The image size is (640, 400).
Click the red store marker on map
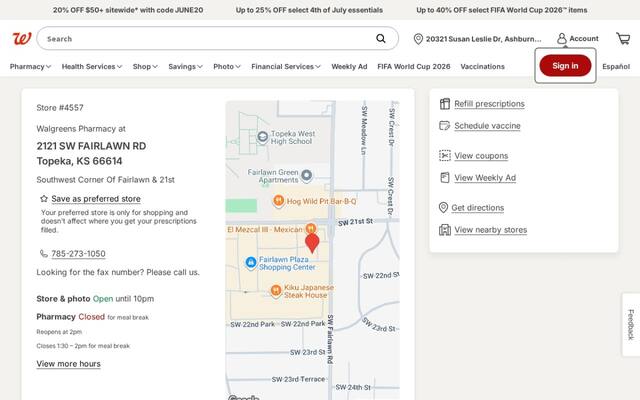click(x=312, y=243)
